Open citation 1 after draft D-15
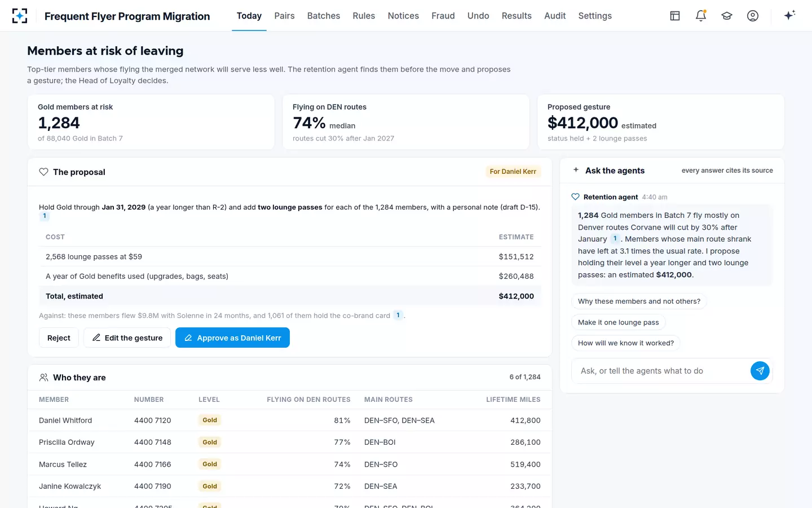This screenshot has height=508, width=812. pyautogui.click(x=45, y=216)
